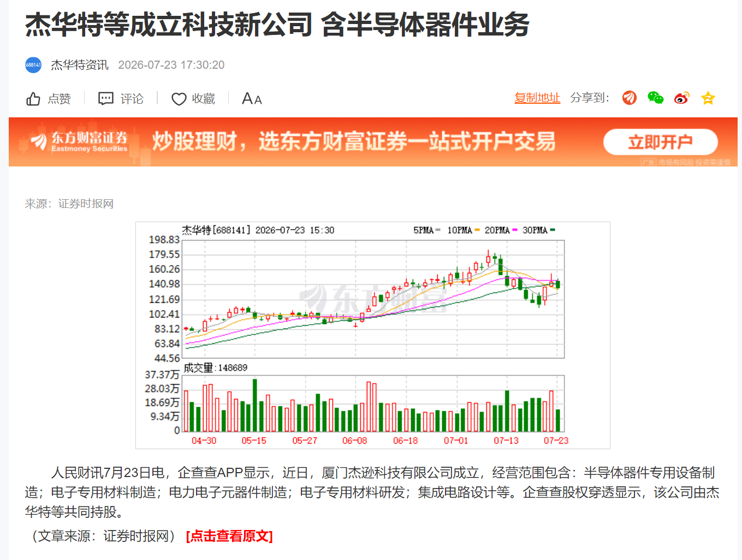Screen dimensions: 742x560
Task: Share to QQ Zone with the star icon
Action: tap(708, 98)
